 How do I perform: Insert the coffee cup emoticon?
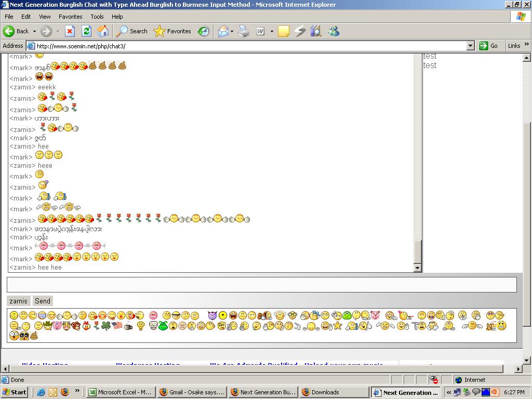(x=128, y=326)
